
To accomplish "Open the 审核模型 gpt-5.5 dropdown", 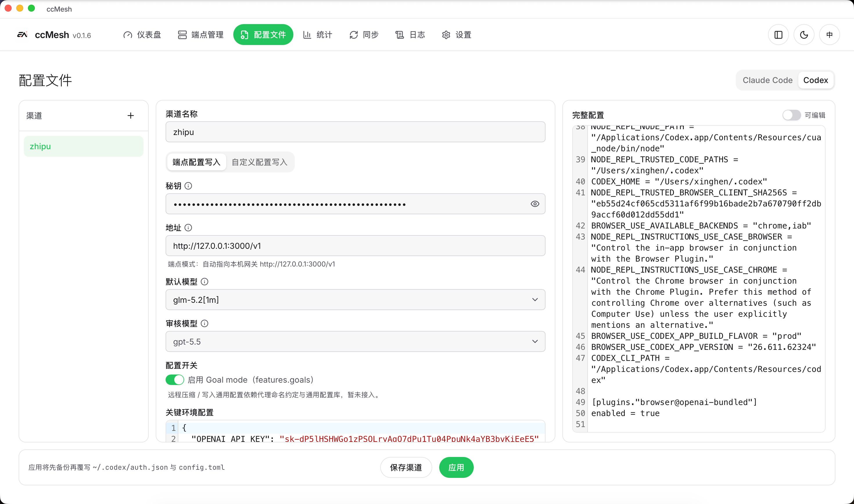I will [355, 341].
